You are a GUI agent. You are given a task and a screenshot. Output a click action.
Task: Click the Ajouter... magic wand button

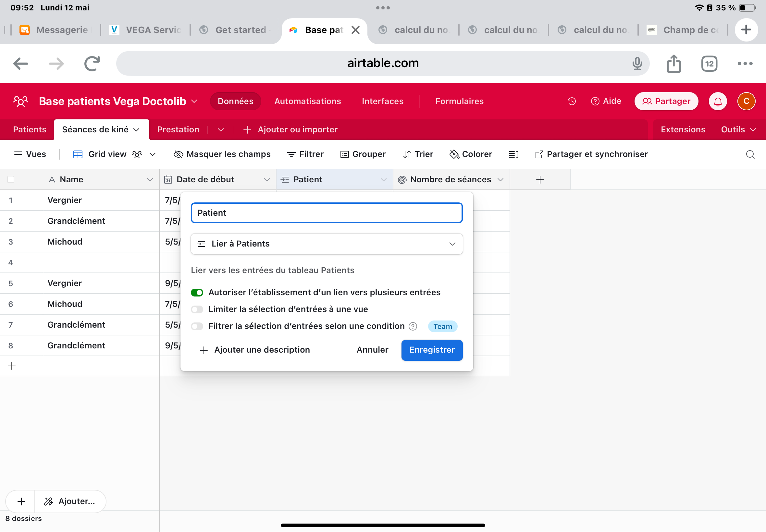(70, 501)
